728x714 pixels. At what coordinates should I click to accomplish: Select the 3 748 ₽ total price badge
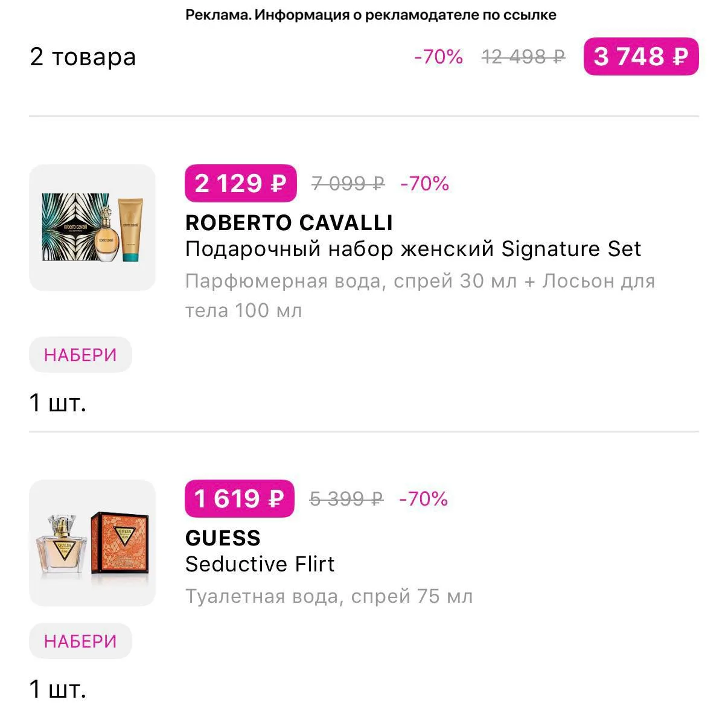pos(641,57)
